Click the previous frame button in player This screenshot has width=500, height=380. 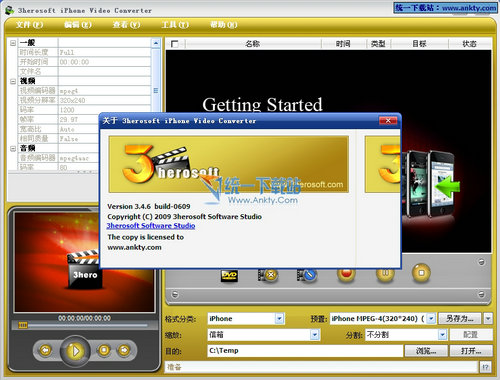click(45, 350)
